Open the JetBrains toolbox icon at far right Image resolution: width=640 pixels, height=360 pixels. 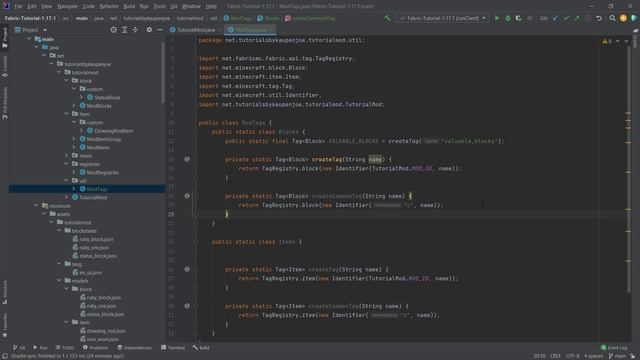tap(634, 18)
